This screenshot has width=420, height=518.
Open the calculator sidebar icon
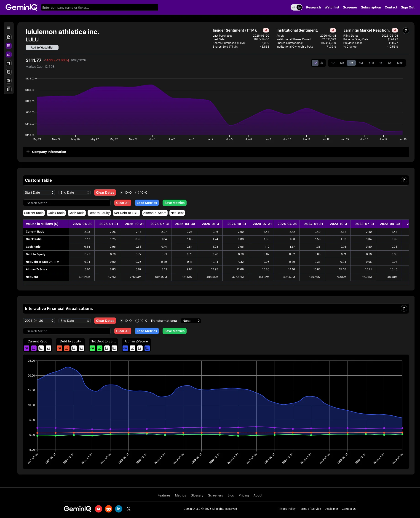click(x=9, y=72)
